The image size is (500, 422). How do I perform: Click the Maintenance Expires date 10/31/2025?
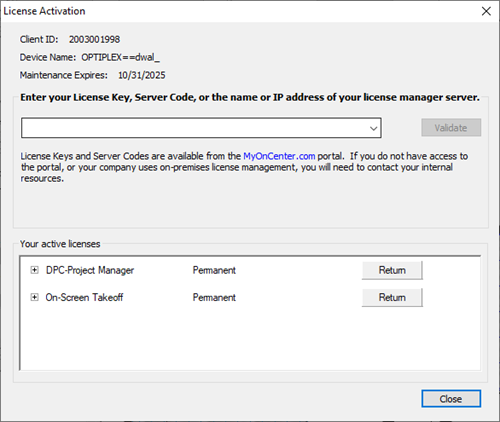click(142, 75)
